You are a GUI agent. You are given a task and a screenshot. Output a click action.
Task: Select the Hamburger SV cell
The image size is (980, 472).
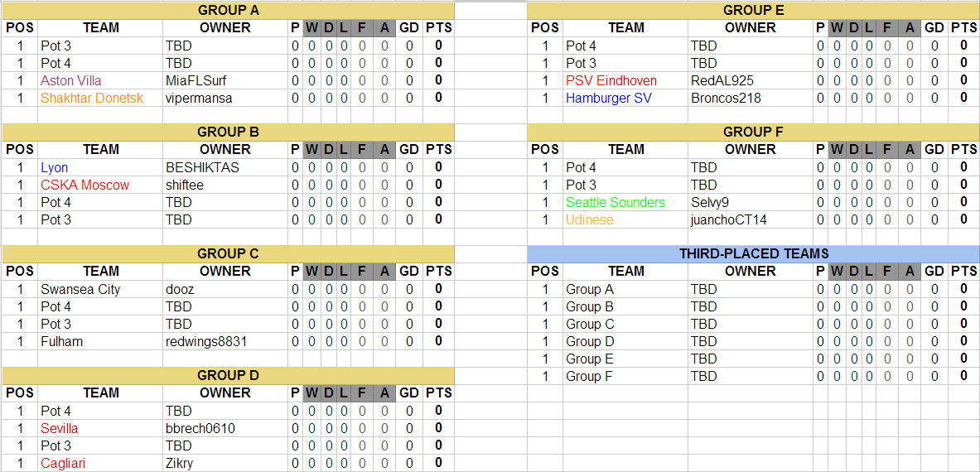pyautogui.click(x=609, y=98)
